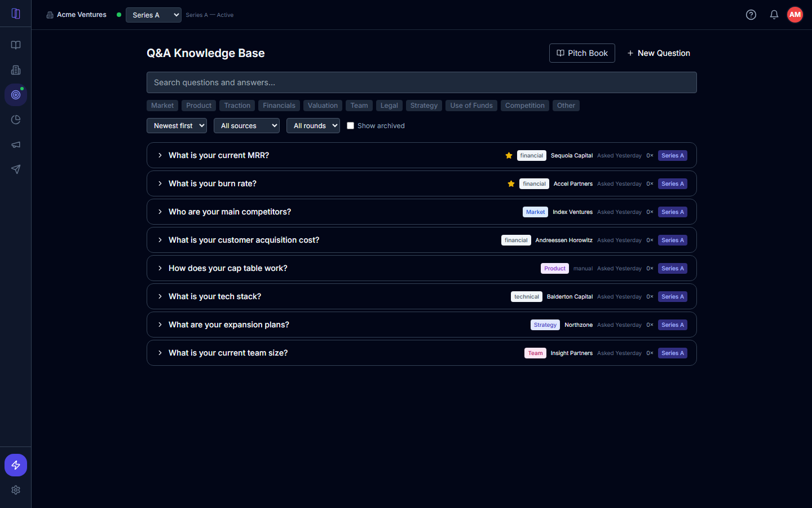This screenshot has height=508, width=812.
Task: Open the help question mark icon
Action: [x=751, y=15]
